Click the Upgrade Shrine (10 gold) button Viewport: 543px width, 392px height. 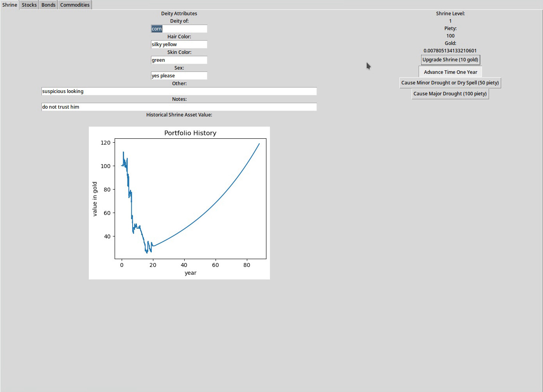pyautogui.click(x=450, y=59)
